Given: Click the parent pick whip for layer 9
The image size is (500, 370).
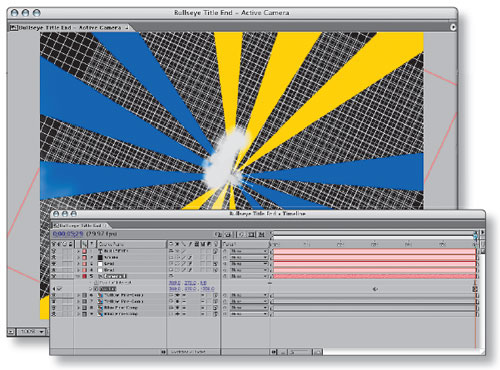Looking at the screenshot, I should tap(225, 314).
